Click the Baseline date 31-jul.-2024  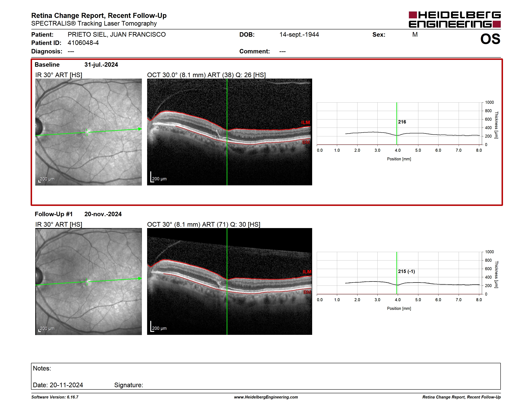point(101,65)
